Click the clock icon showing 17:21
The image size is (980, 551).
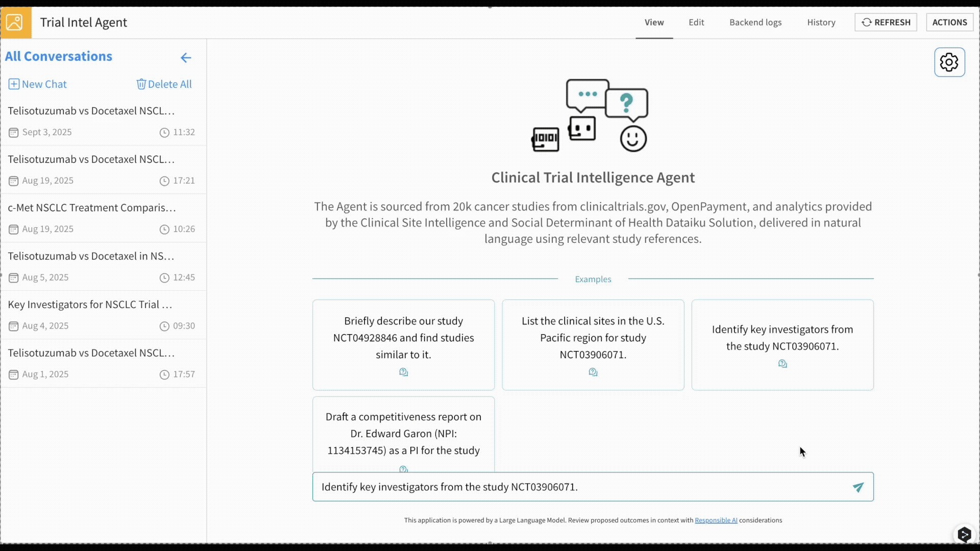pos(164,181)
